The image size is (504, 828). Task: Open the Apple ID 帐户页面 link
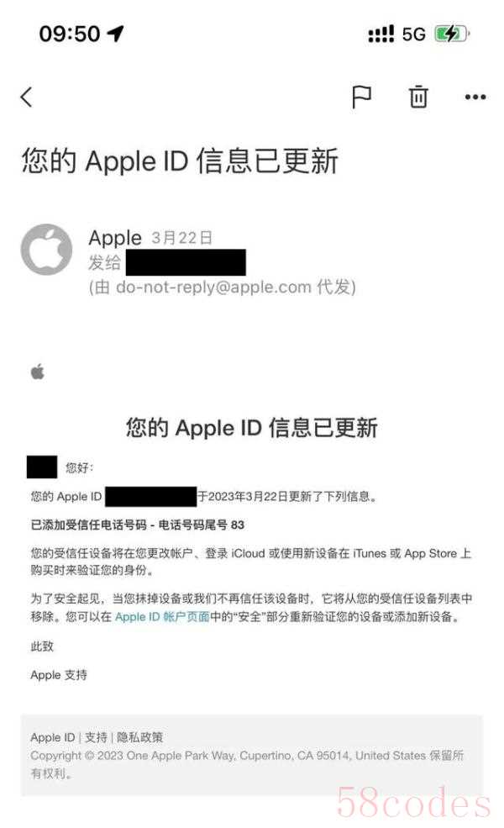tap(162, 617)
